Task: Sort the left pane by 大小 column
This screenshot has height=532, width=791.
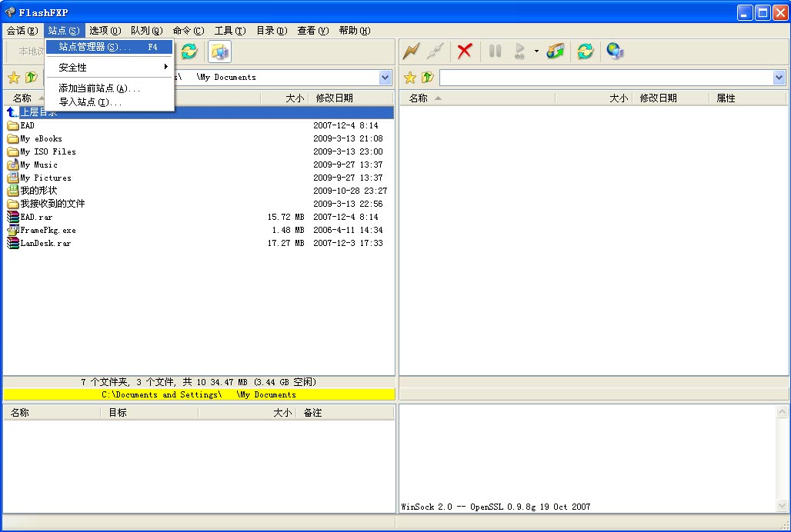Action: pyautogui.click(x=285, y=98)
